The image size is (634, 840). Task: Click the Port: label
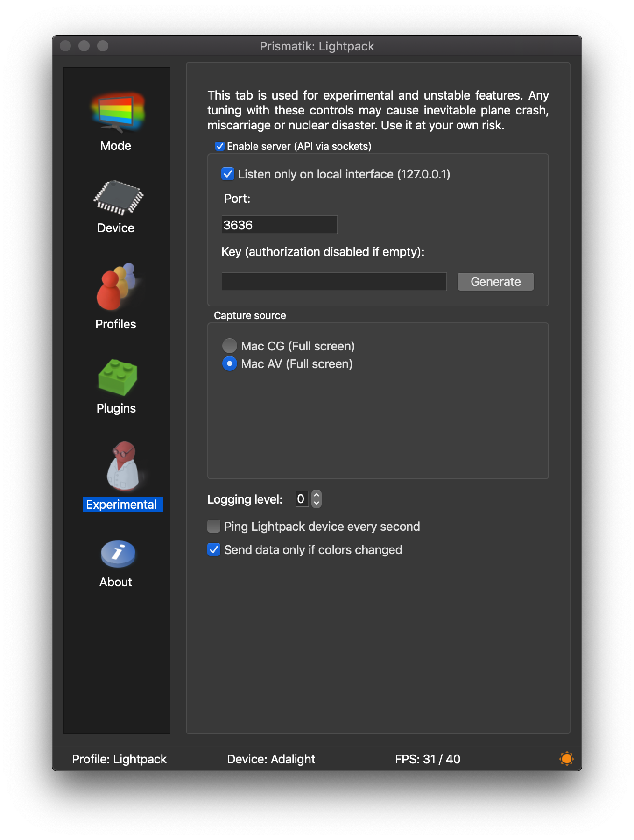click(237, 199)
